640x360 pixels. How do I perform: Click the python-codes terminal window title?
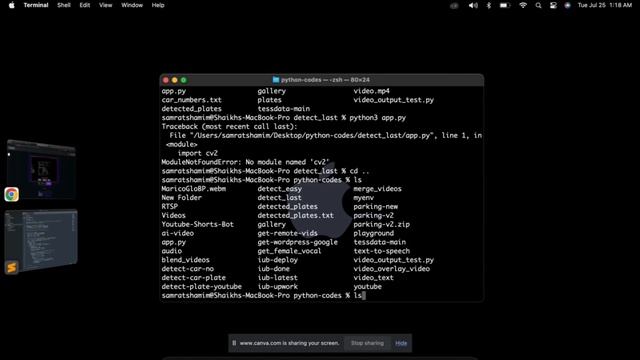coord(325,80)
